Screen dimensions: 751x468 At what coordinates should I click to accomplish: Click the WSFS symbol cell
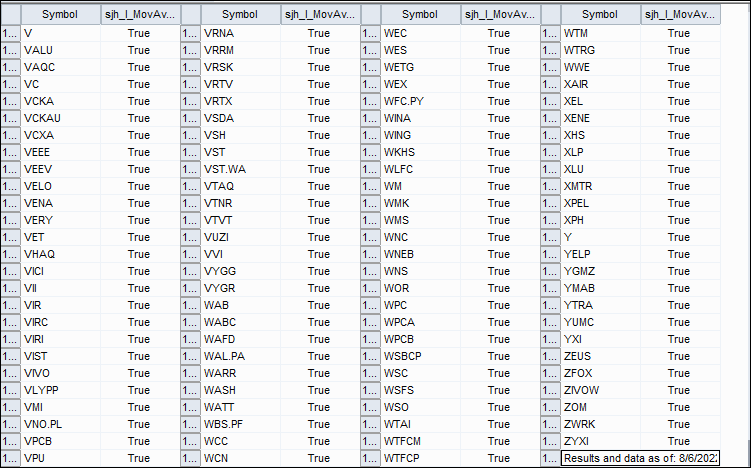click(x=421, y=390)
